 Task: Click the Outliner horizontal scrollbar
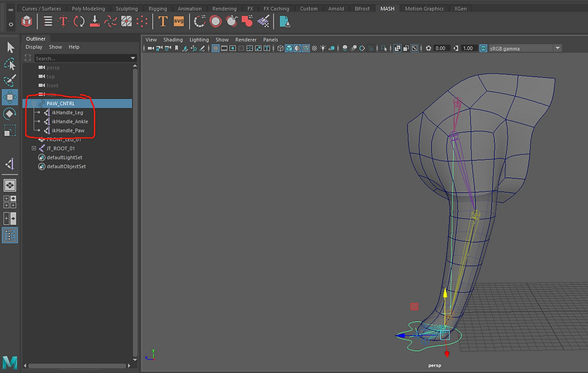click(77, 365)
